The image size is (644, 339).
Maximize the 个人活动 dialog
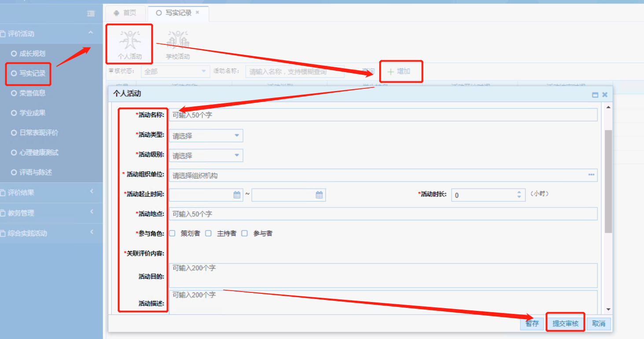[x=595, y=95]
